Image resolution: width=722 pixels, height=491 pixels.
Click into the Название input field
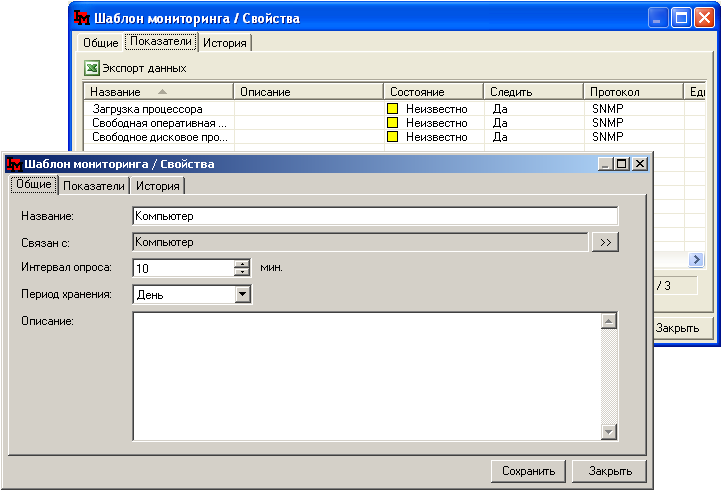tap(375, 216)
